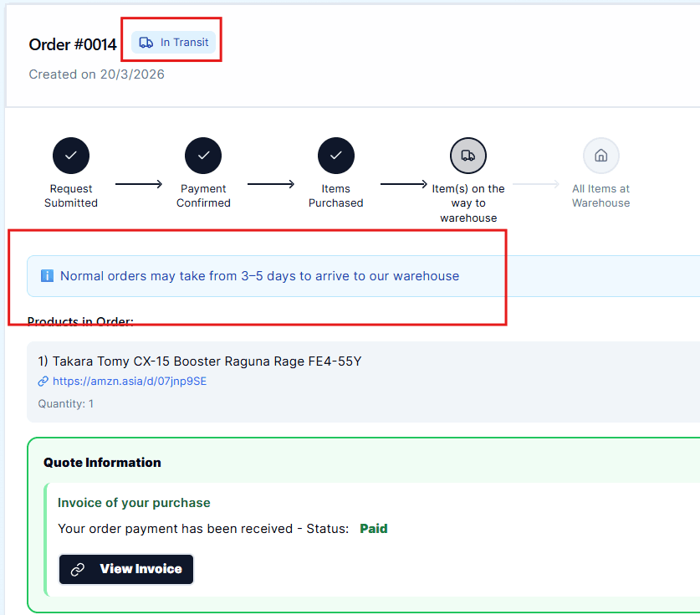Click the truck icon step on progress tracker
The height and width of the screenshot is (615, 700).
(468, 156)
